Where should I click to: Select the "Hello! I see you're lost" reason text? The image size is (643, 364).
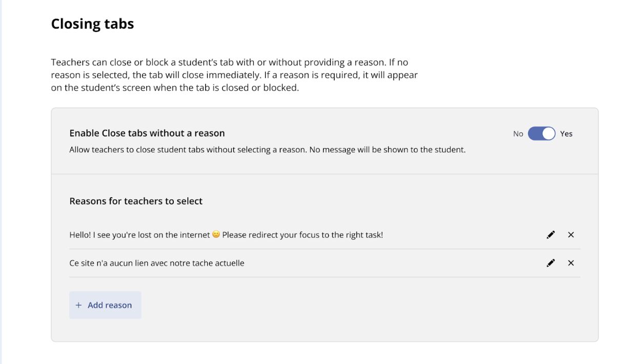(226, 235)
